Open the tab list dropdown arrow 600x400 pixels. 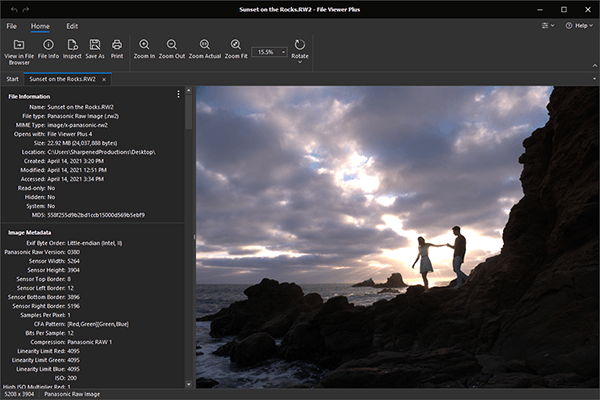[x=594, y=79]
